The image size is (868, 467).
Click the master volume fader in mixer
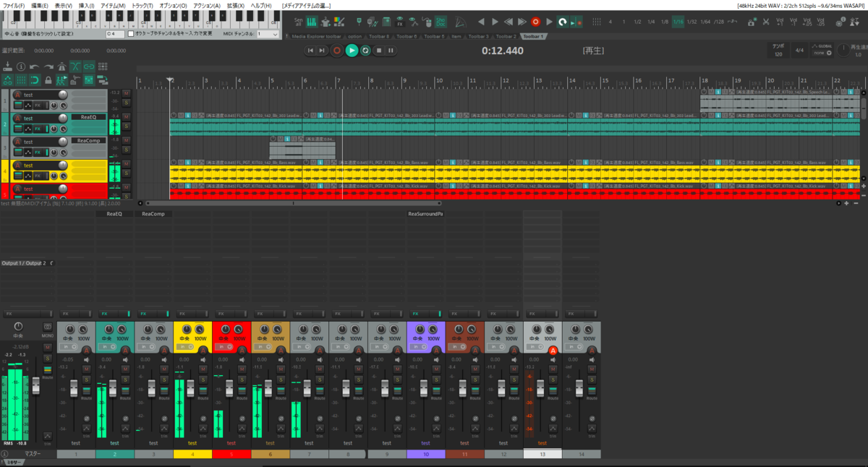click(35, 385)
